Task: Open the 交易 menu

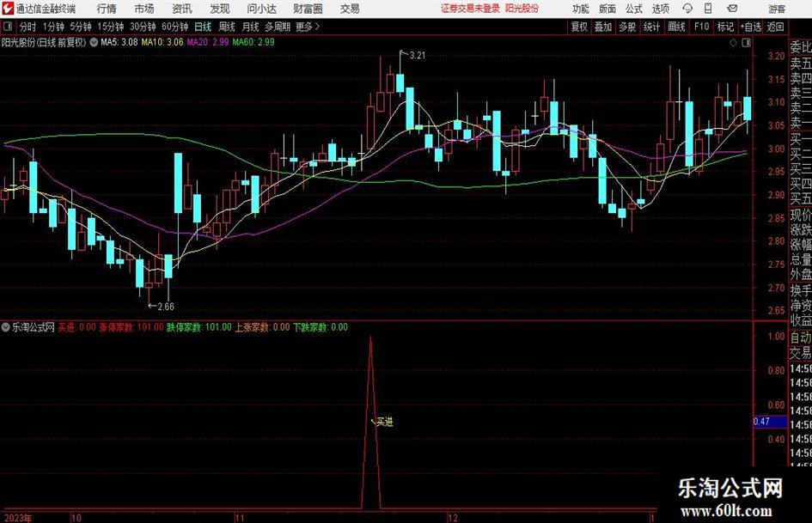Action: pyautogui.click(x=350, y=9)
